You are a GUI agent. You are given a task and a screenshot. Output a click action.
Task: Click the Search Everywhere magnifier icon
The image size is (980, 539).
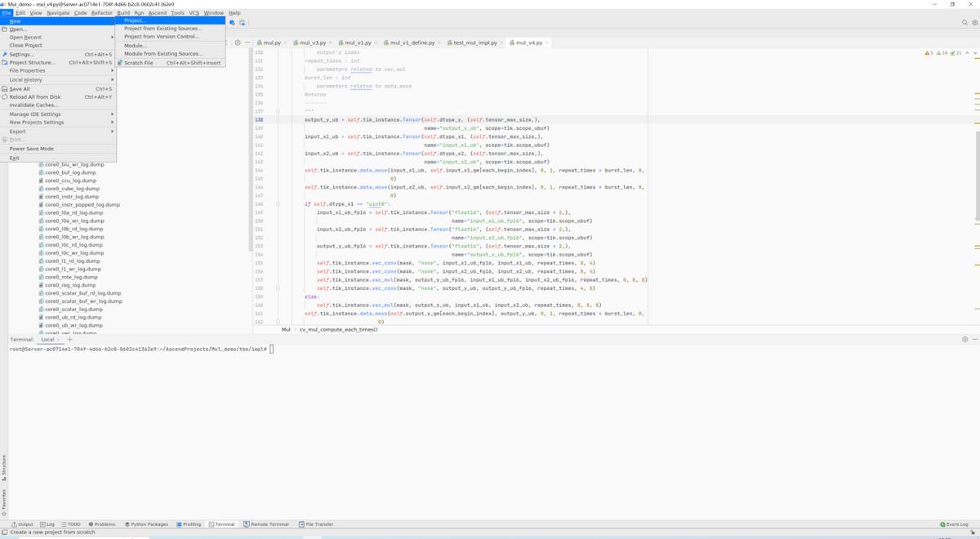pos(964,22)
